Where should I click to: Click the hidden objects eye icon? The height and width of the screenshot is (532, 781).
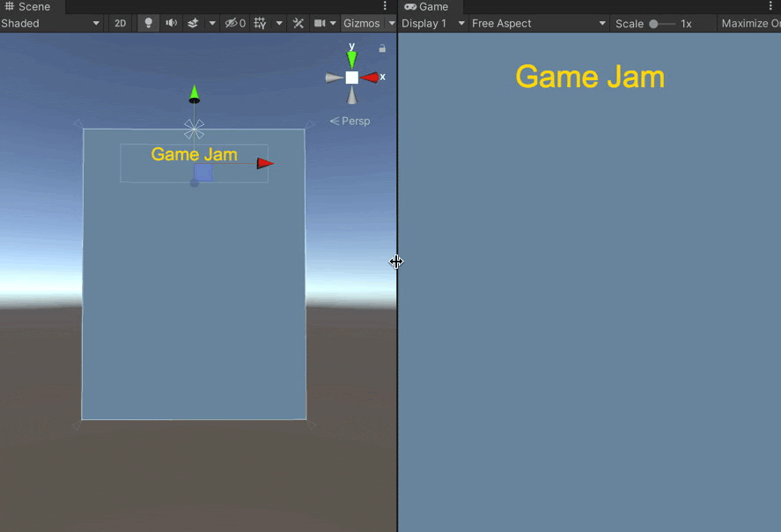pos(234,24)
